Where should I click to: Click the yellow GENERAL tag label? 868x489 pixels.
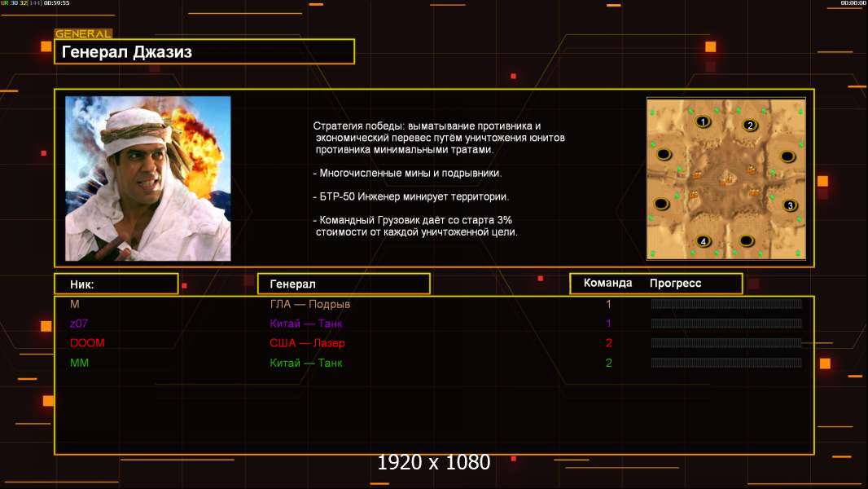84,33
